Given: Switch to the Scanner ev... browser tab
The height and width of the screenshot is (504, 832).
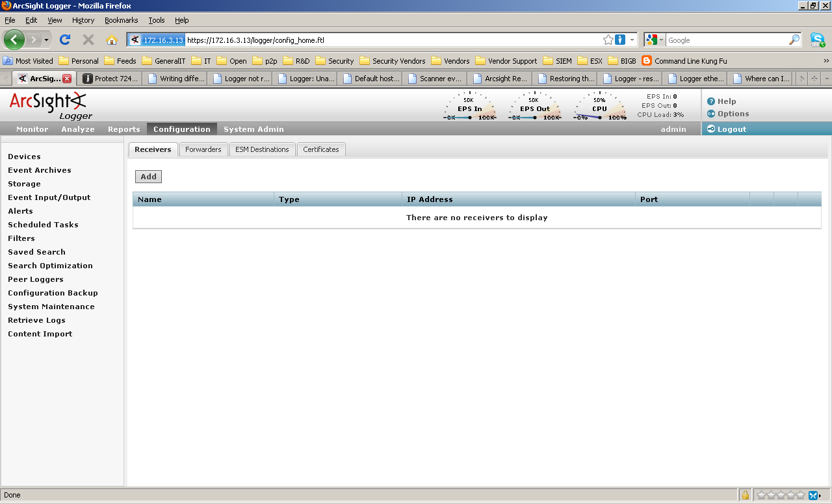Looking at the screenshot, I should pos(435,79).
